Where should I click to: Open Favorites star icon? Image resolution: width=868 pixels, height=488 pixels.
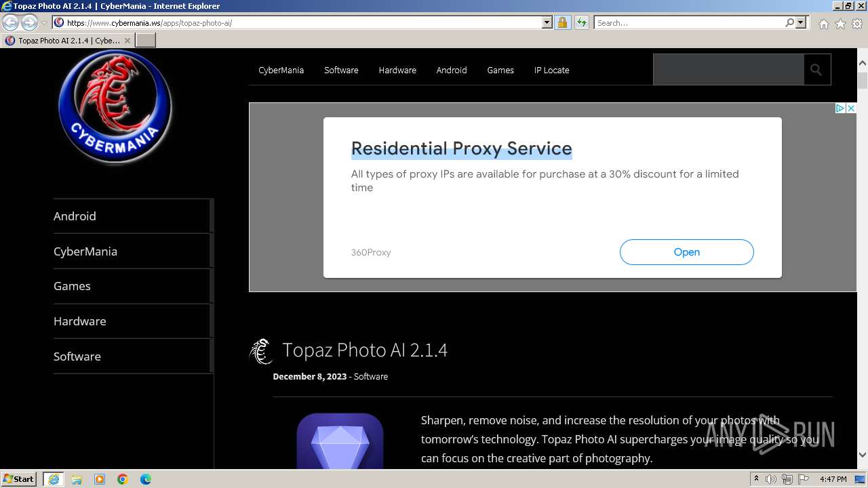(840, 24)
